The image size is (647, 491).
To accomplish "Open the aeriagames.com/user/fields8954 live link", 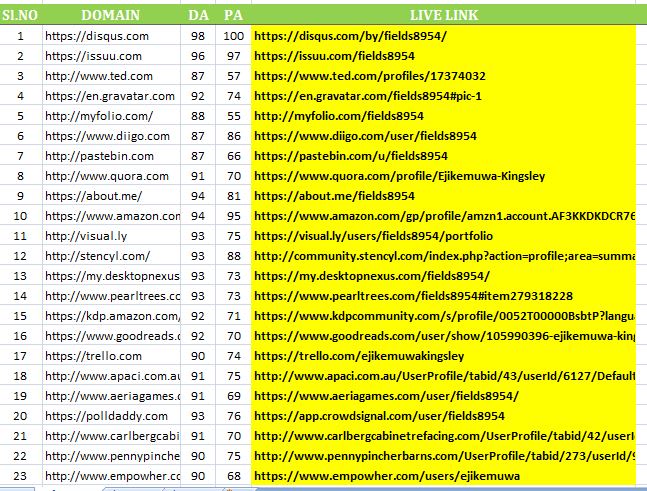I will click(386, 396).
